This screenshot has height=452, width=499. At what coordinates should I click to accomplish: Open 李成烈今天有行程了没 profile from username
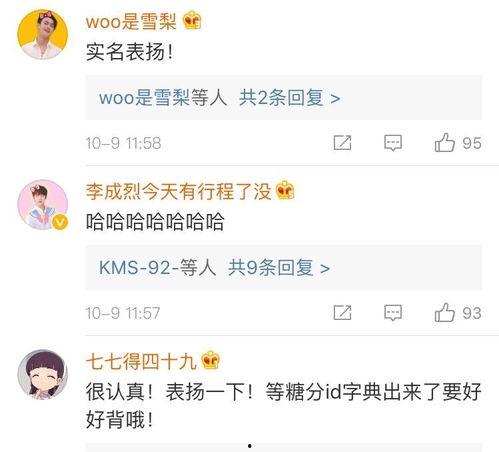coord(178,191)
